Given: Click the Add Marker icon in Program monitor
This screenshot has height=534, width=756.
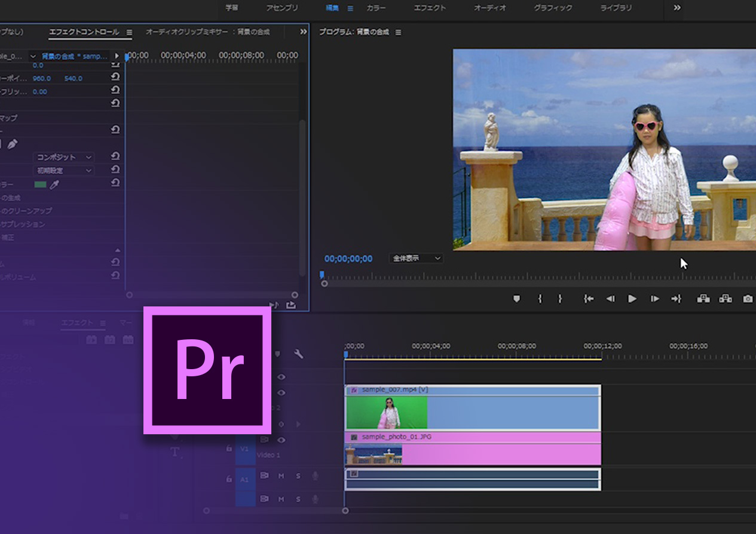Looking at the screenshot, I should pyautogui.click(x=517, y=299).
